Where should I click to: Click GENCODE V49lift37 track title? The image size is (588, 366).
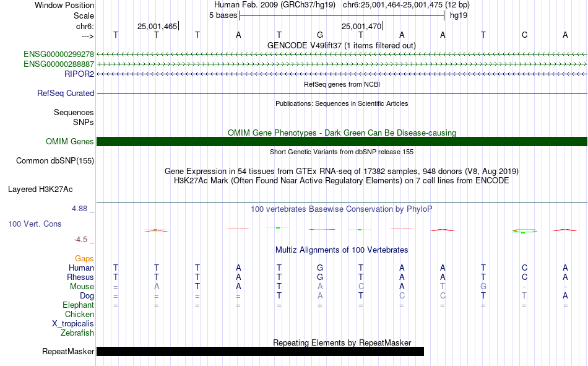coord(342,45)
